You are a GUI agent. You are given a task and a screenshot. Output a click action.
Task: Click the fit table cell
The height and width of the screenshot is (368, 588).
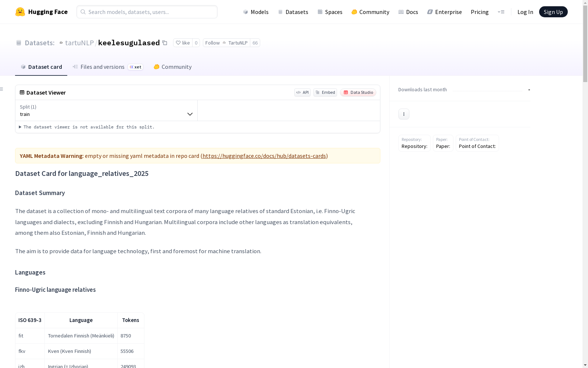(30, 336)
